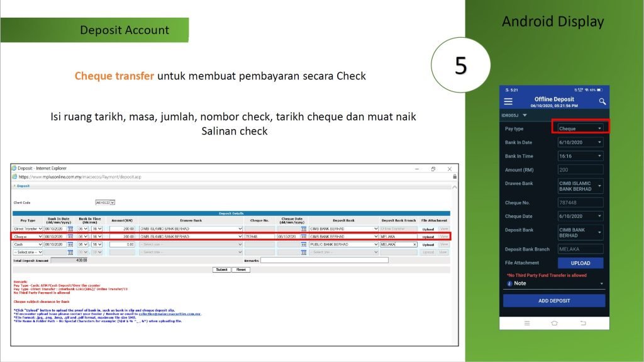Clear the MELAKA branch field with X
This screenshot has width=644, height=362.
[x=414, y=244]
